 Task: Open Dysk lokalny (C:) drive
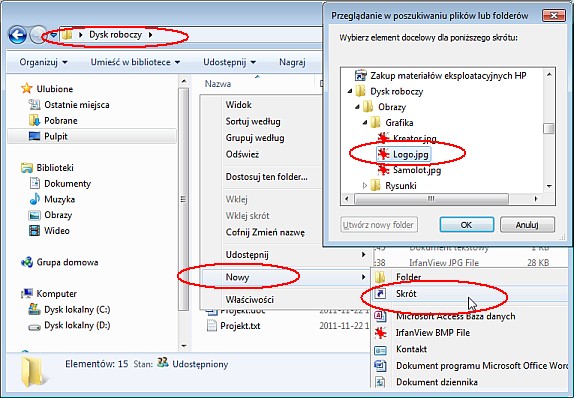(x=69, y=309)
